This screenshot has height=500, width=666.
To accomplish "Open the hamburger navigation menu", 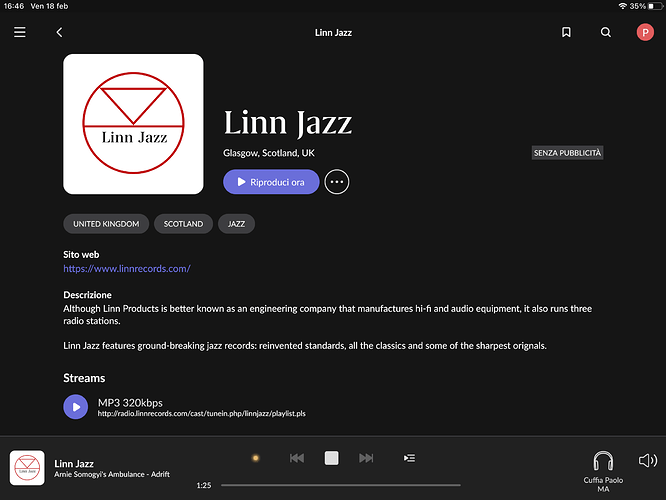I will pos(20,32).
